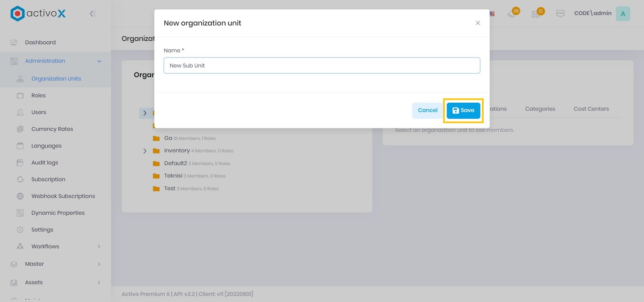Screen dimensions: 644x302
Task: Click the Webhook Subscriptions globe icon
Action: click(20, 196)
